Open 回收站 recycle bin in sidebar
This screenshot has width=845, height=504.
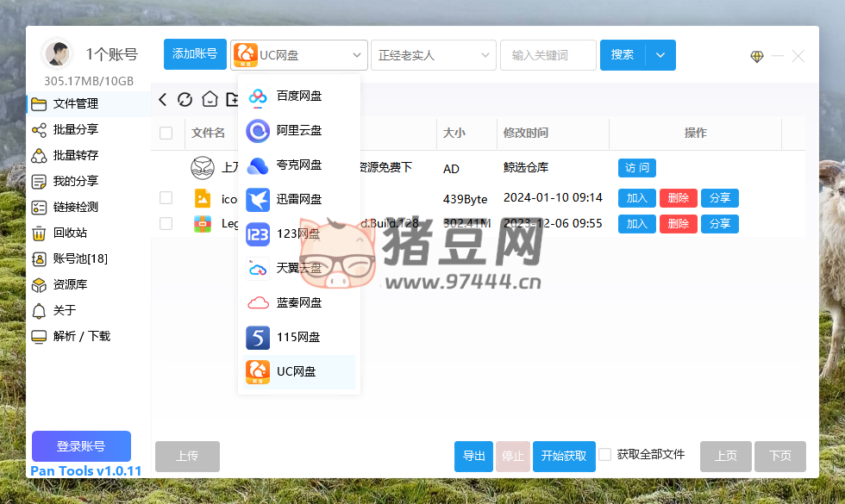point(69,233)
